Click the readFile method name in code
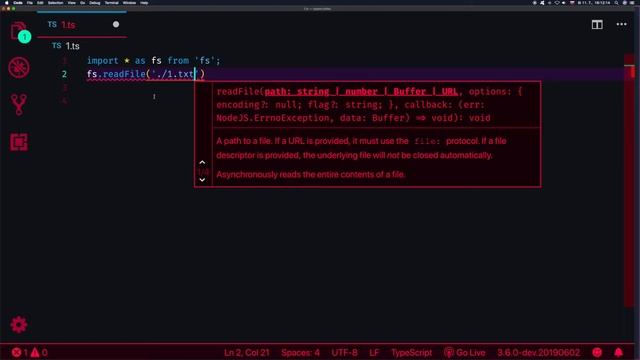640x360 pixels. (x=124, y=74)
